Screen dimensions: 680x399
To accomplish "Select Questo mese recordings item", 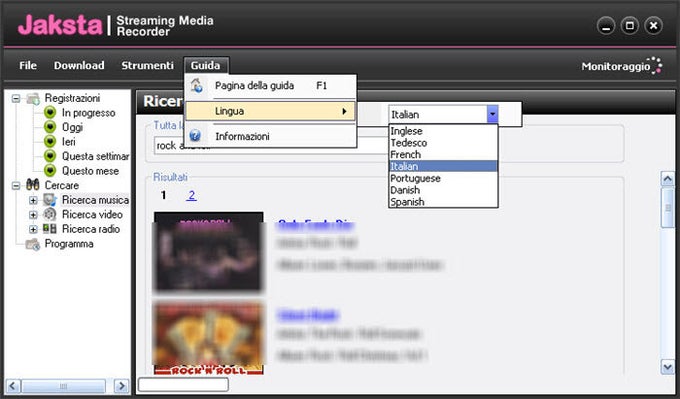I will (x=90, y=171).
